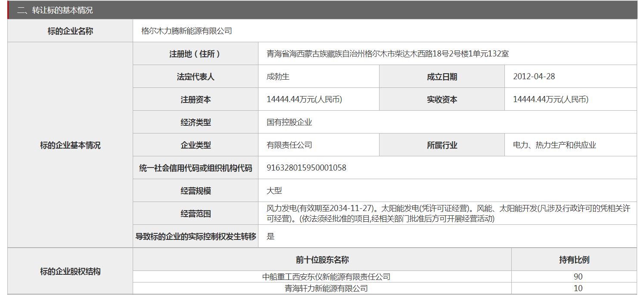
Task: Click the 经营范围 description text
Action: point(448,214)
